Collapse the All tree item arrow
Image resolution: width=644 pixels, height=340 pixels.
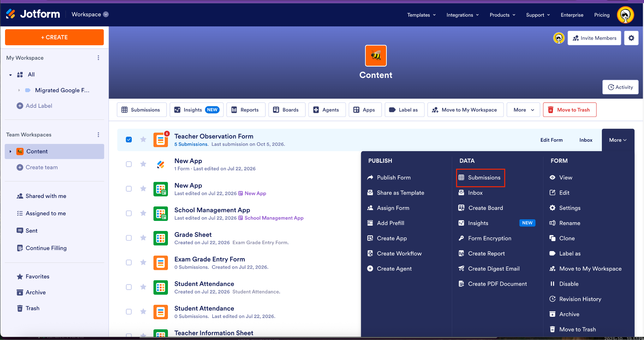(10, 75)
